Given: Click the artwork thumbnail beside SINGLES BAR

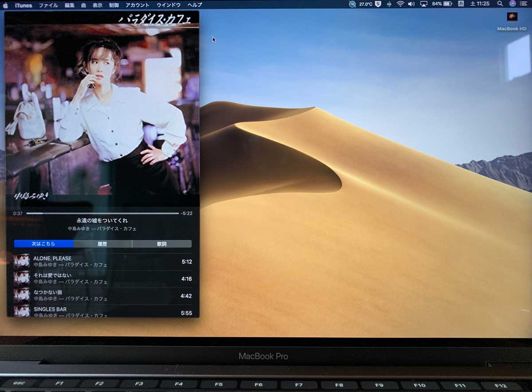Looking at the screenshot, I should coord(21,311).
